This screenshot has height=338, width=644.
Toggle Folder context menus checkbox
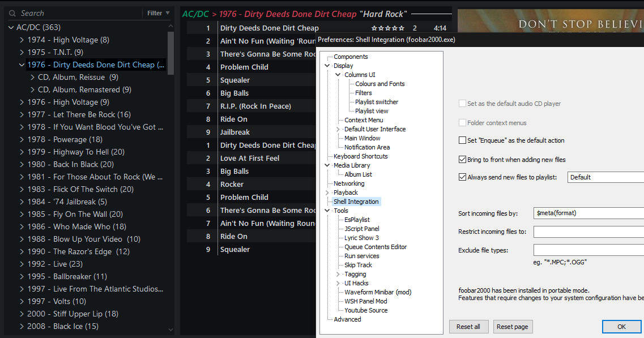pyautogui.click(x=462, y=123)
